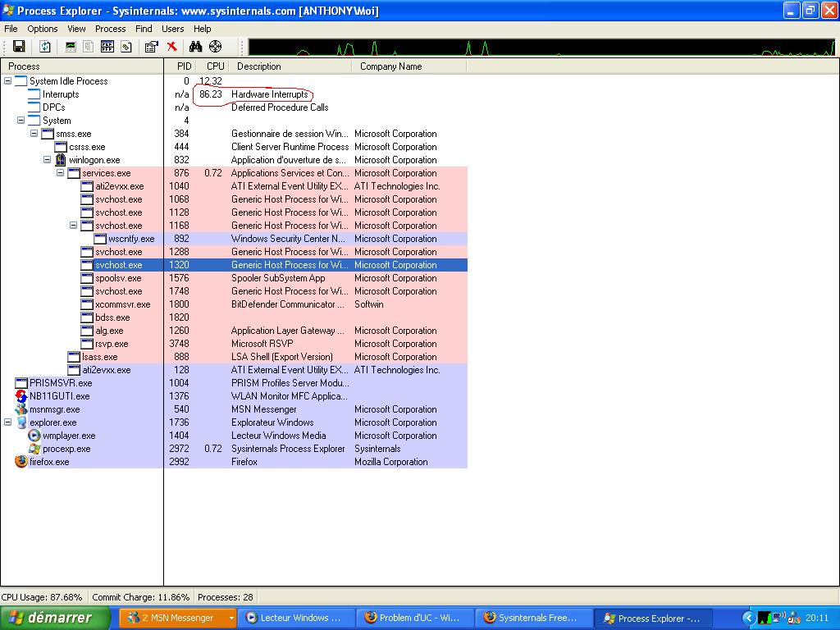The width and height of the screenshot is (840, 630).
Task: Click 'Processes: 28' in status bar
Action: 226,597
